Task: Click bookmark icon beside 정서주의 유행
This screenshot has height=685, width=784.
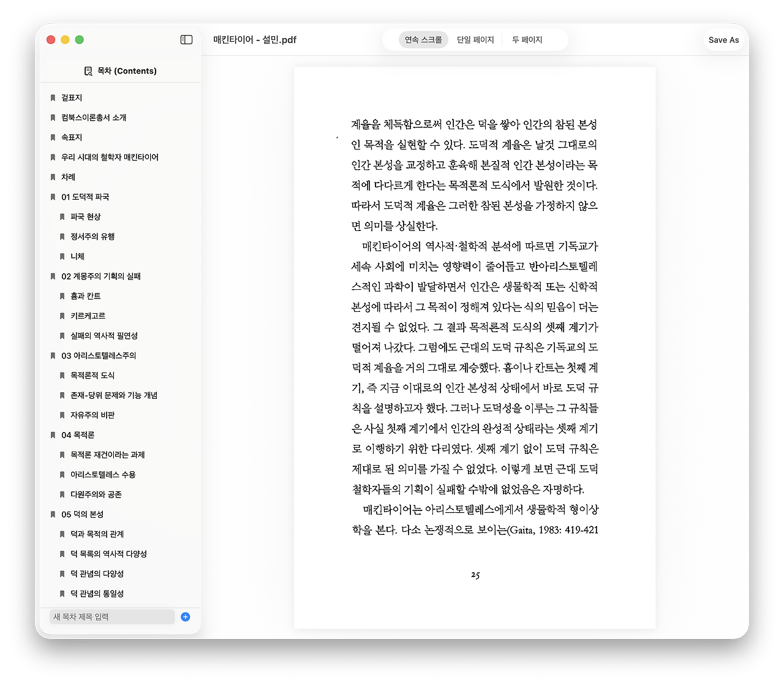Action: click(62, 237)
